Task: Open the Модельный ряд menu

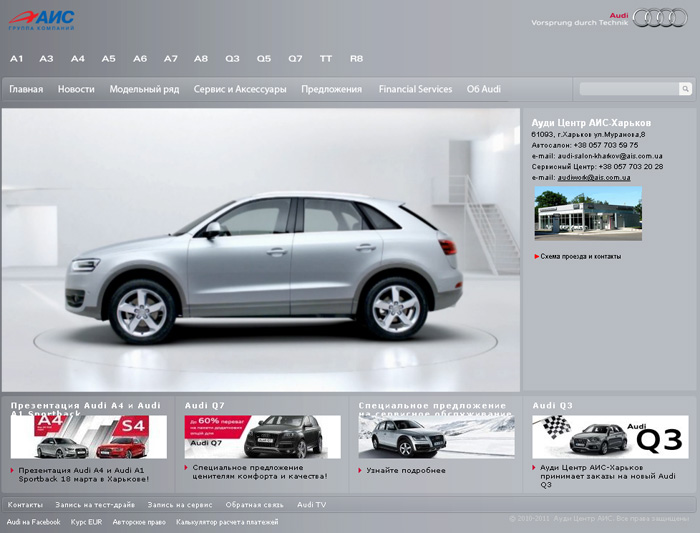Action: click(144, 89)
